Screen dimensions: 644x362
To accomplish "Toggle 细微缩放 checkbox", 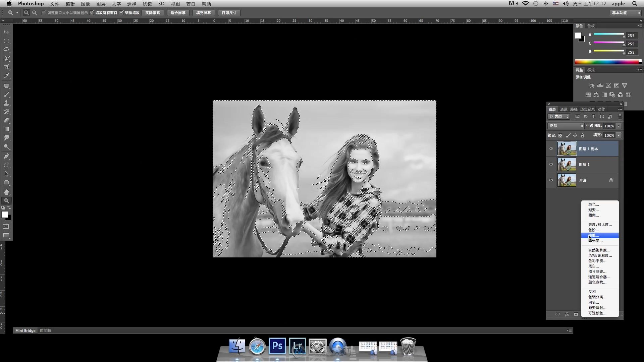I will click(121, 13).
